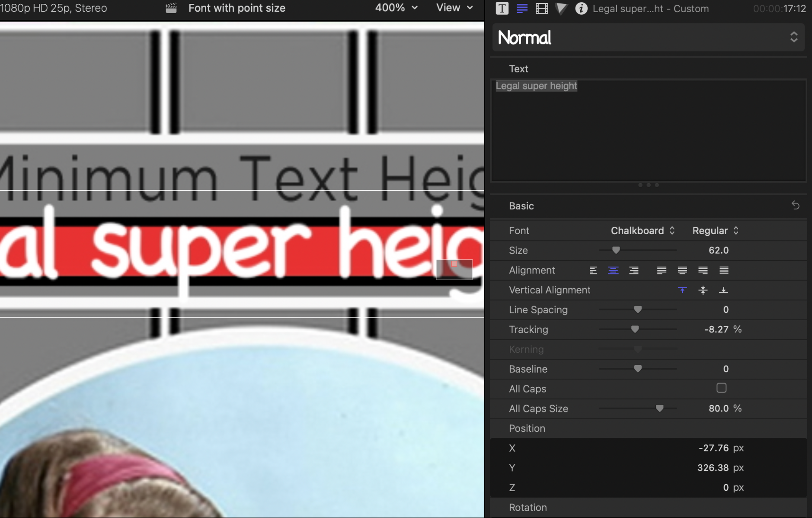
Task: Click the Position X value -27.76
Action: click(714, 448)
